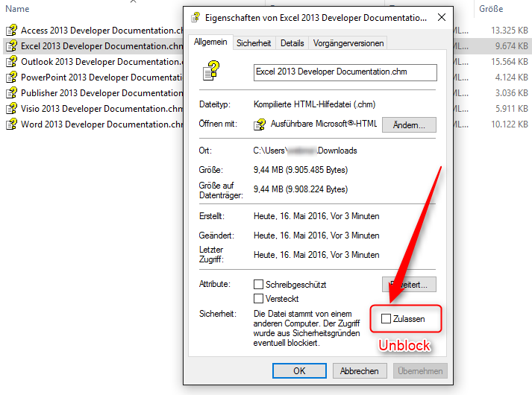Viewport: 532px width, 395px height.
Task: Click the Ort path value ending in Downloads
Action: pyautogui.click(x=305, y=151)
